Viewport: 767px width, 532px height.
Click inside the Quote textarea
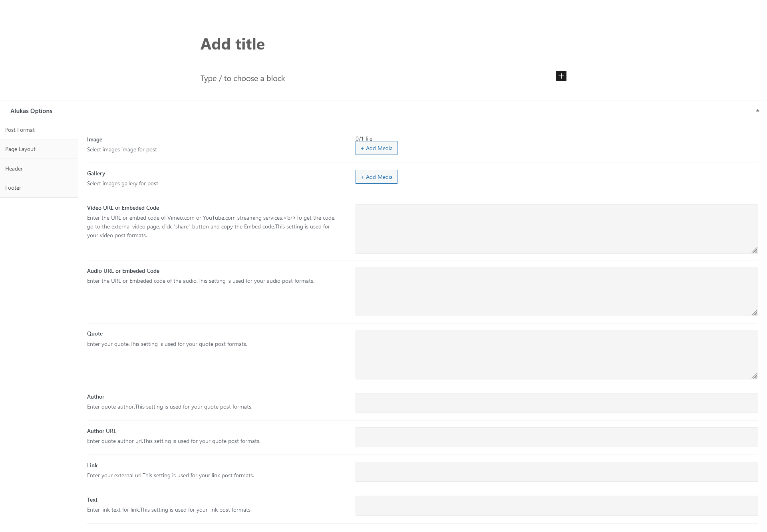(x=556, y=354)
